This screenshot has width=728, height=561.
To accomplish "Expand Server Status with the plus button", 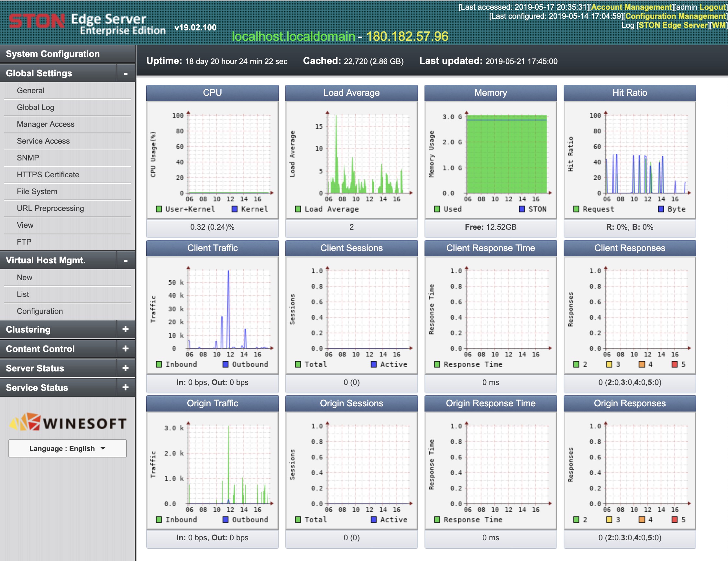I will [126, 368].
